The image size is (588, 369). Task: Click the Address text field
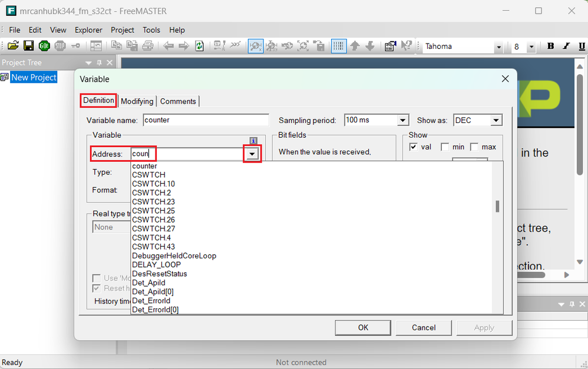click(188, 154)
